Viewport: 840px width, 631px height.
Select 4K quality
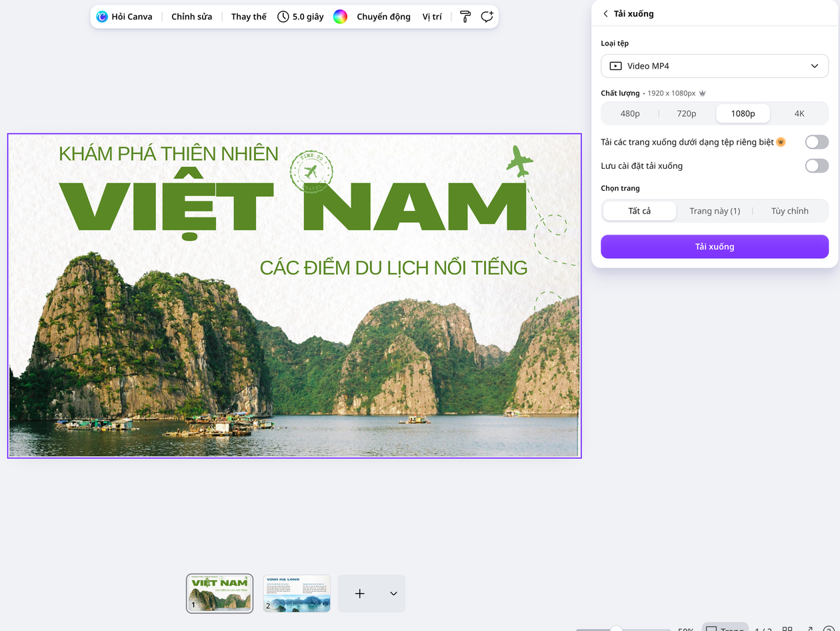click(x=799, y=113)
